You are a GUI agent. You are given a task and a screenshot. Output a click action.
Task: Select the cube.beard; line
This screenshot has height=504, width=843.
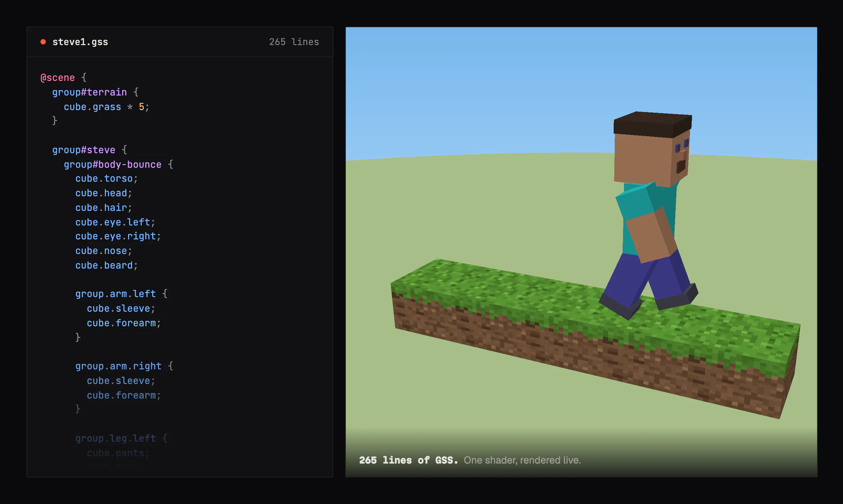[107, 265]
